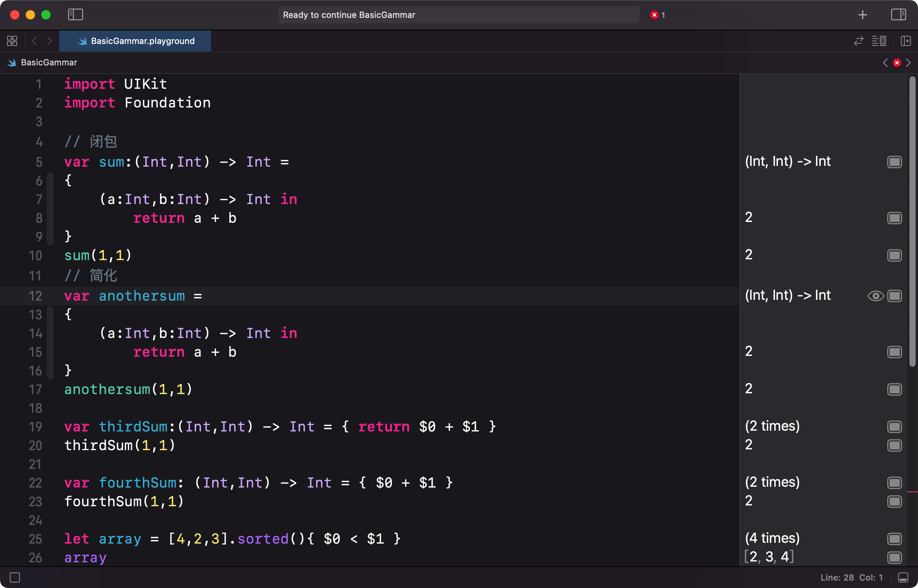Image resolution: width=918 pixels, height=588 pixels.
Task: Click 'fourthSum' variable name on line 22
Action: [x=138, y=483]
